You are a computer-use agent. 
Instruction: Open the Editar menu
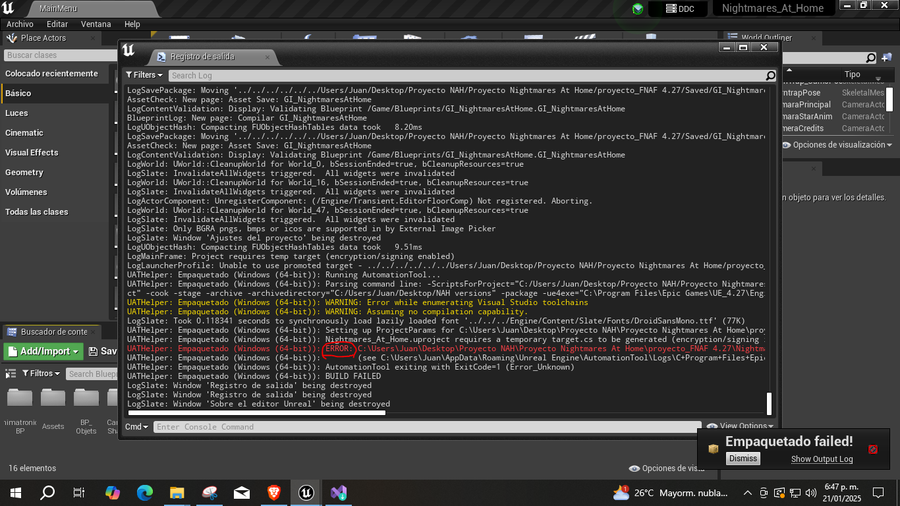(57, 24)
